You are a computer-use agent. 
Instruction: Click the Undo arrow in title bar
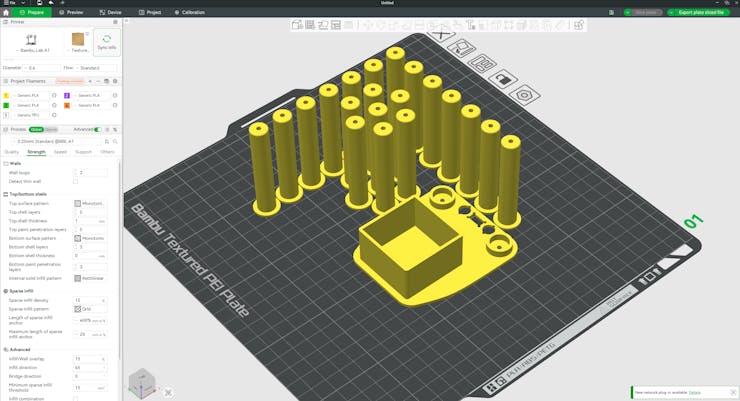point(50,3)
